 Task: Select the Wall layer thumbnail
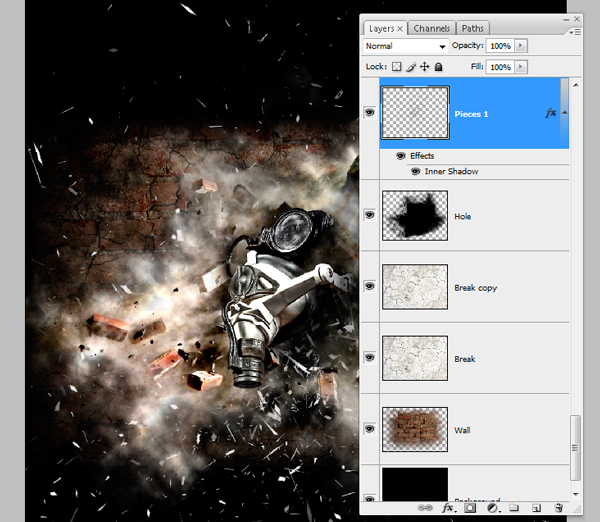415,429
